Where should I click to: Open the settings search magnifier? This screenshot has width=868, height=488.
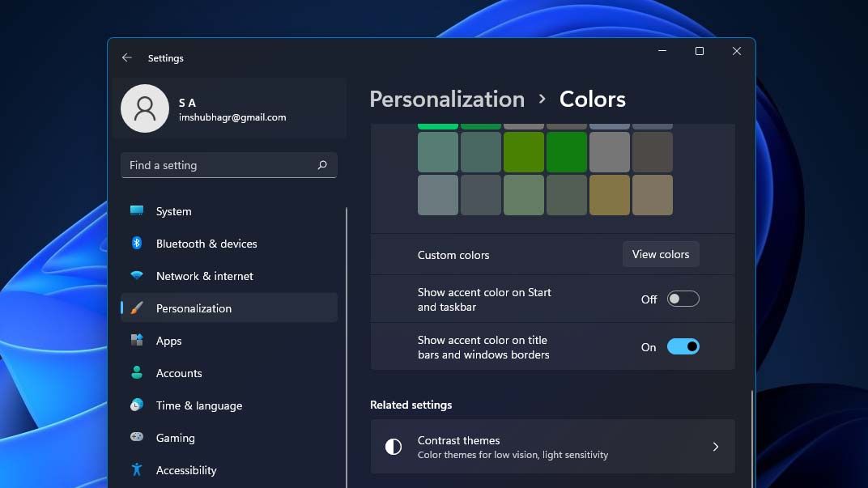(x=322, y=165)
